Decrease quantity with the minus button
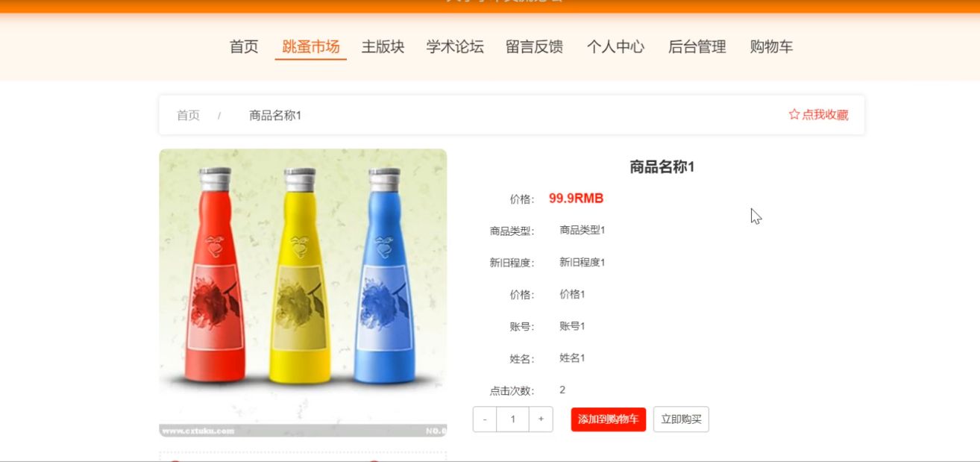The width and height of the screenshot is (980, 462). (x=485, y=419)
